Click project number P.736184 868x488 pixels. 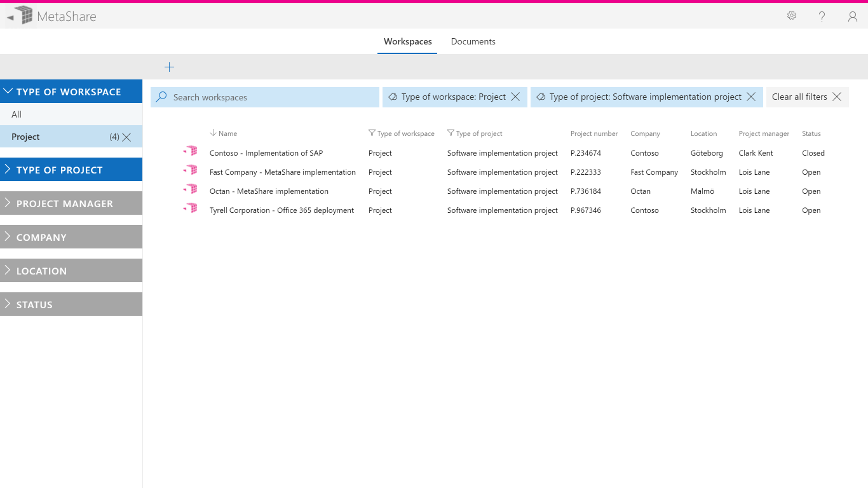click(x=586, y=191)
